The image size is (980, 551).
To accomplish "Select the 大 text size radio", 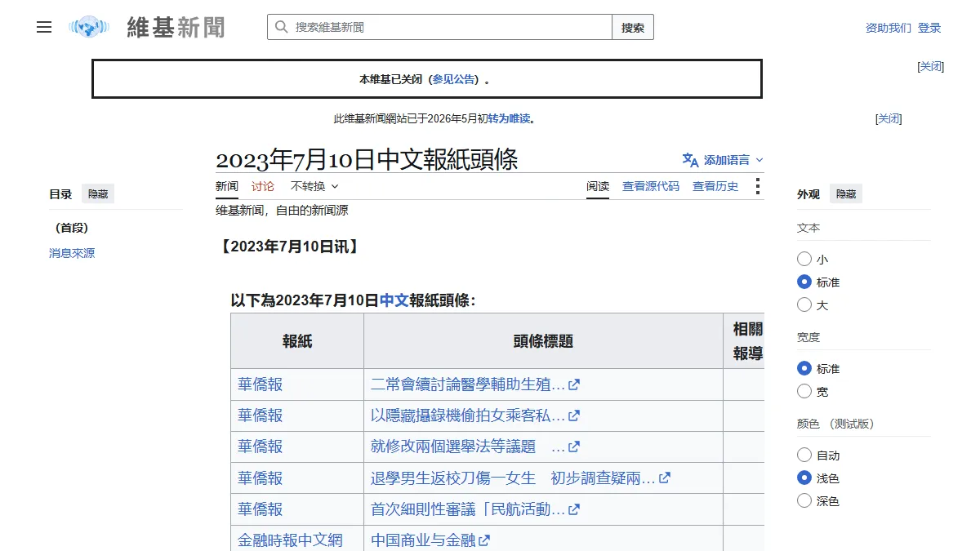I will pyautogui.click(x=804, y=304).
